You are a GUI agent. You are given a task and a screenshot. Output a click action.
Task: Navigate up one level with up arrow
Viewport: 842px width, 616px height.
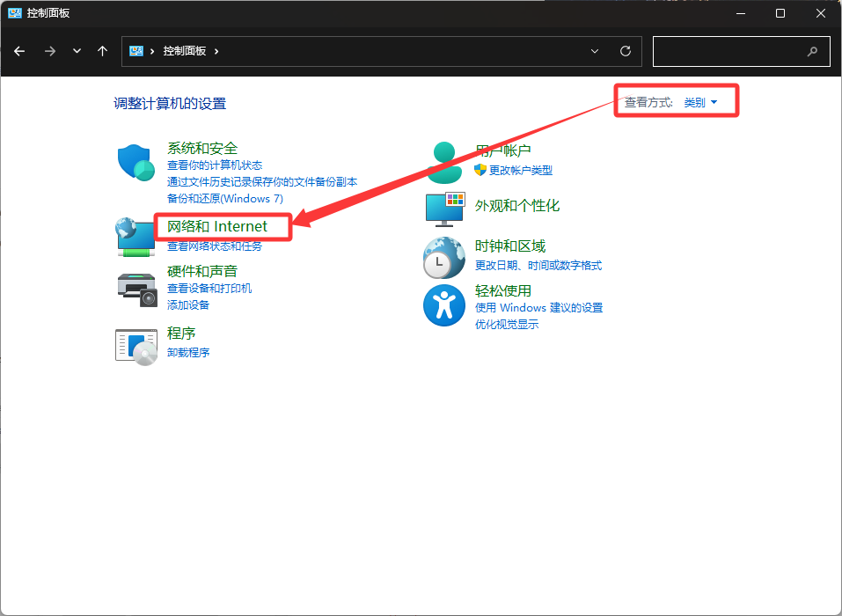[x=103, y=51]
